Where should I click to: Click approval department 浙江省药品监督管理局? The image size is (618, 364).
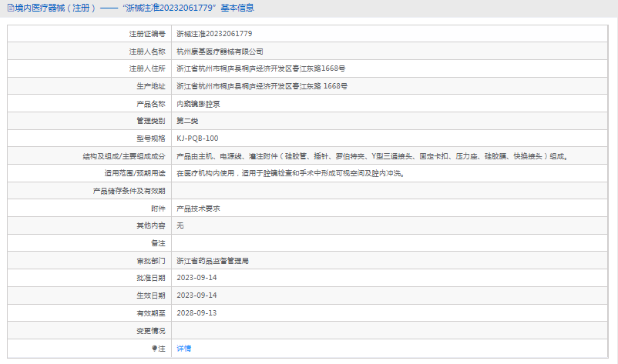click(213, 261)
